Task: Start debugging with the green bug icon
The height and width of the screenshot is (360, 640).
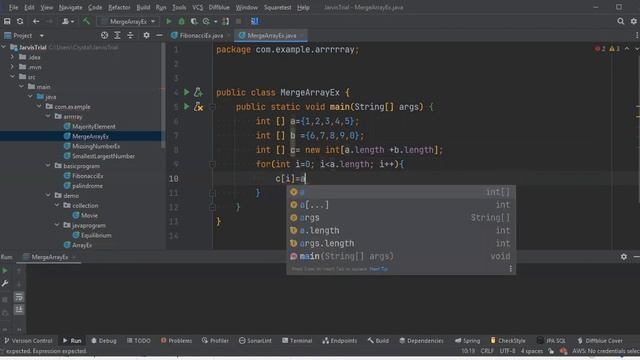Action: point(182,21)
